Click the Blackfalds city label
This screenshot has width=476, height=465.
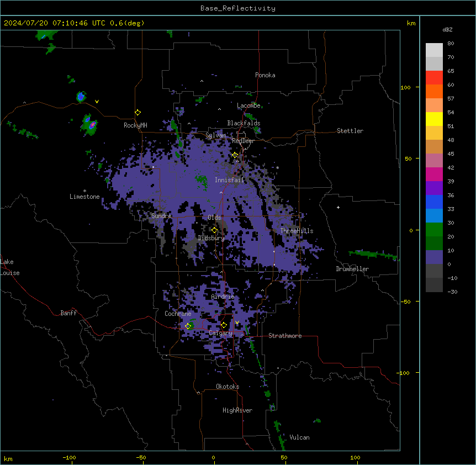[x=244, y=123]
